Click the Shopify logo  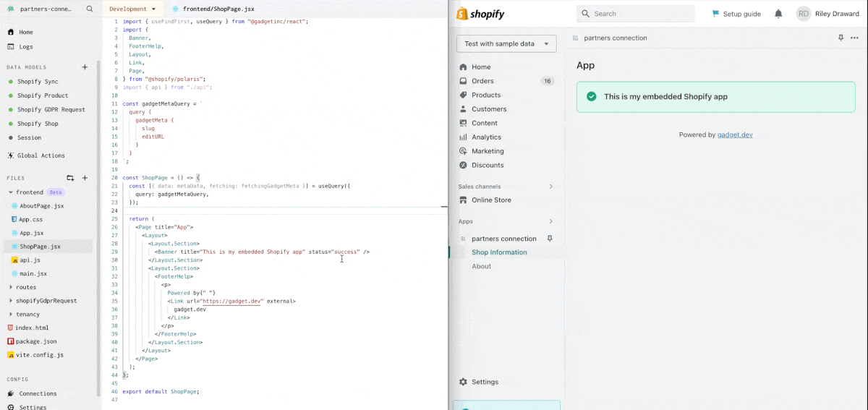tap(480, 14)
